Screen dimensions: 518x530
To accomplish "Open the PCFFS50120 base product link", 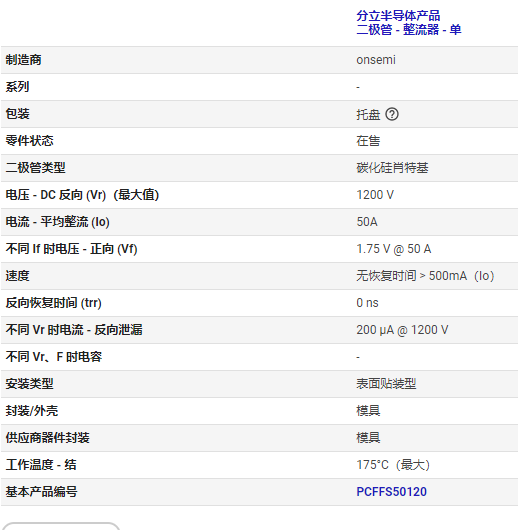I will [392, 492].
